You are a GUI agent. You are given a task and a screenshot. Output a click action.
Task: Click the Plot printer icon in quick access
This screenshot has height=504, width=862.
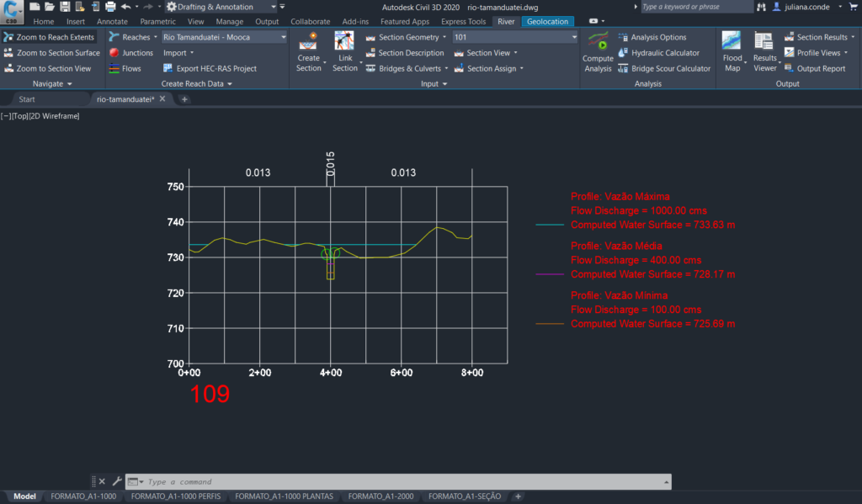pyautogui.click(x=110, y=7)
